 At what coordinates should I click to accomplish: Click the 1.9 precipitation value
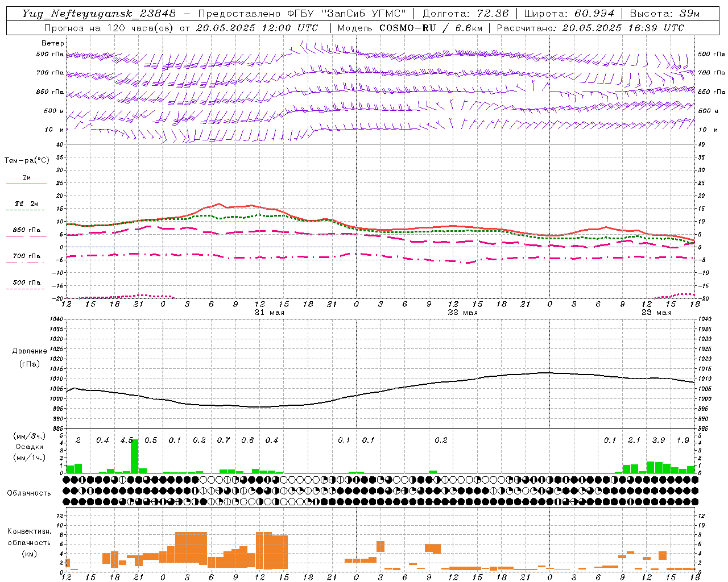tap(682, 440)
